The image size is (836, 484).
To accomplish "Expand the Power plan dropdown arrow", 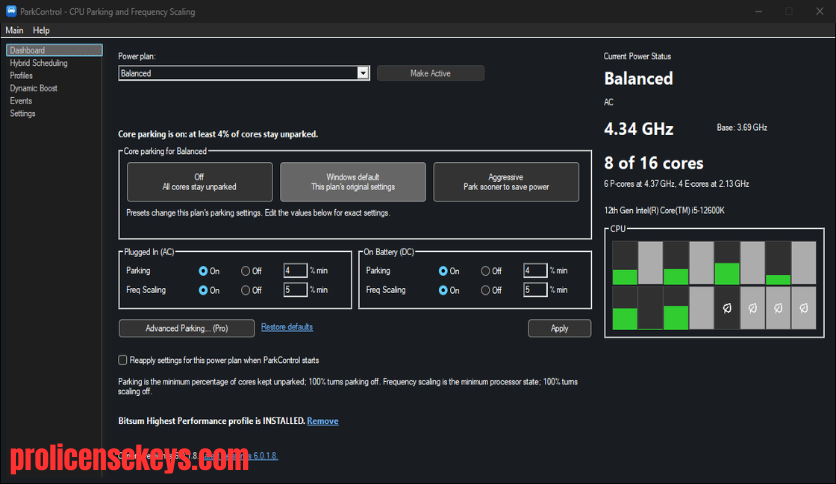I will [363, 73].
